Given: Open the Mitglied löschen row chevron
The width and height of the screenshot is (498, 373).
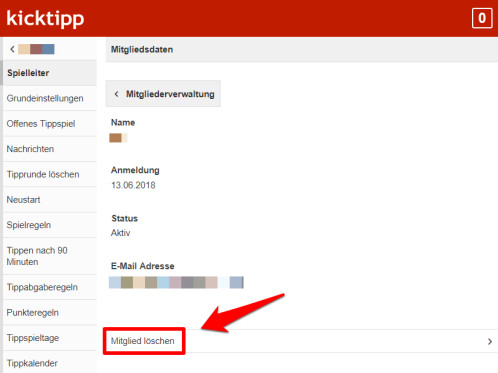Looking at the screenshot, I should tap(490, 341).
